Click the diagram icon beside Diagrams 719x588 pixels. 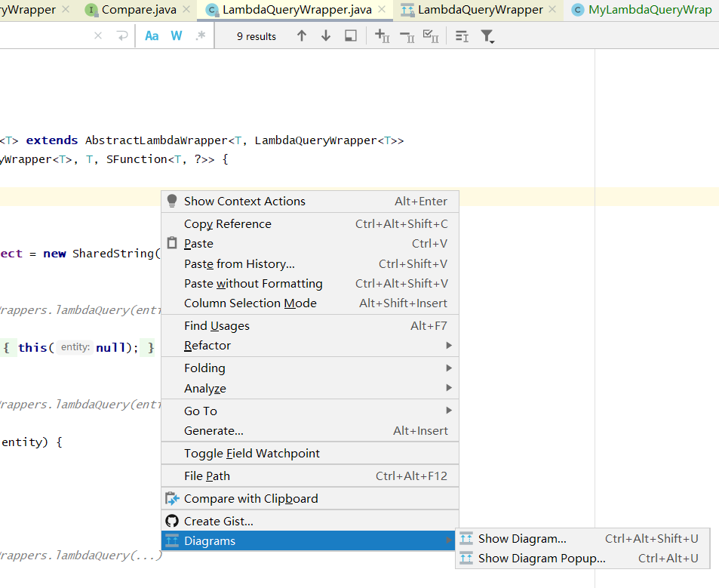pyautogui.click(x=172, y=540)
